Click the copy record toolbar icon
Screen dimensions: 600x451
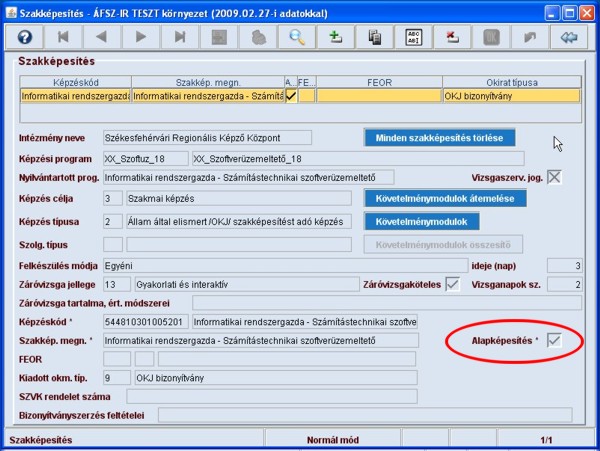(375, 37)
